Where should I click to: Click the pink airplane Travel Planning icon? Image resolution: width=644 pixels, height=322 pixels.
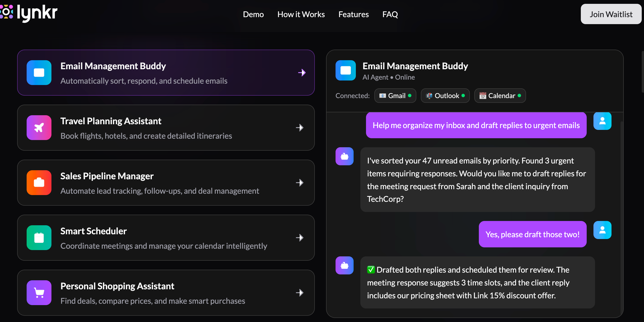(39, 128)
